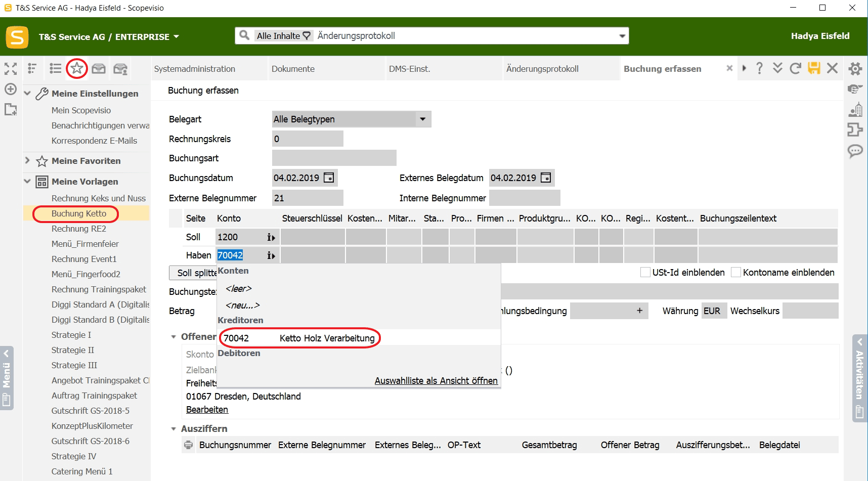Image resolution: width=868 pixels, height=481 pixels.
Task: Choose creditor 70042 Ketto Holz Verarbeitung
Action: tap(359, 338)
